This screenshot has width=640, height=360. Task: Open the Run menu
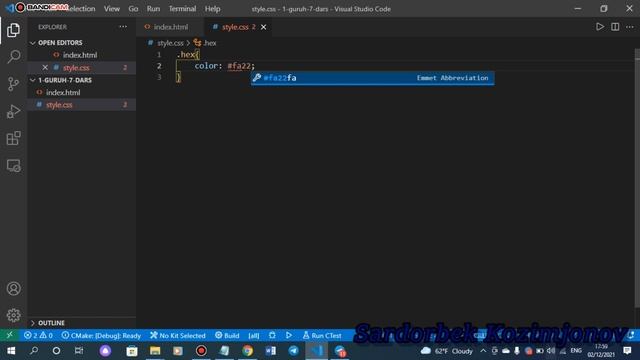pyautogui.click(x=153, y=9)
